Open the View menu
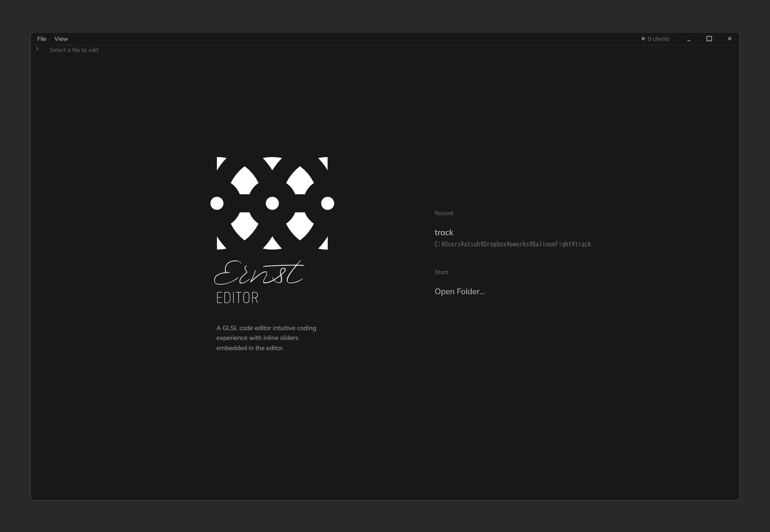Screen dimensions: 770x532 [61, 39]
